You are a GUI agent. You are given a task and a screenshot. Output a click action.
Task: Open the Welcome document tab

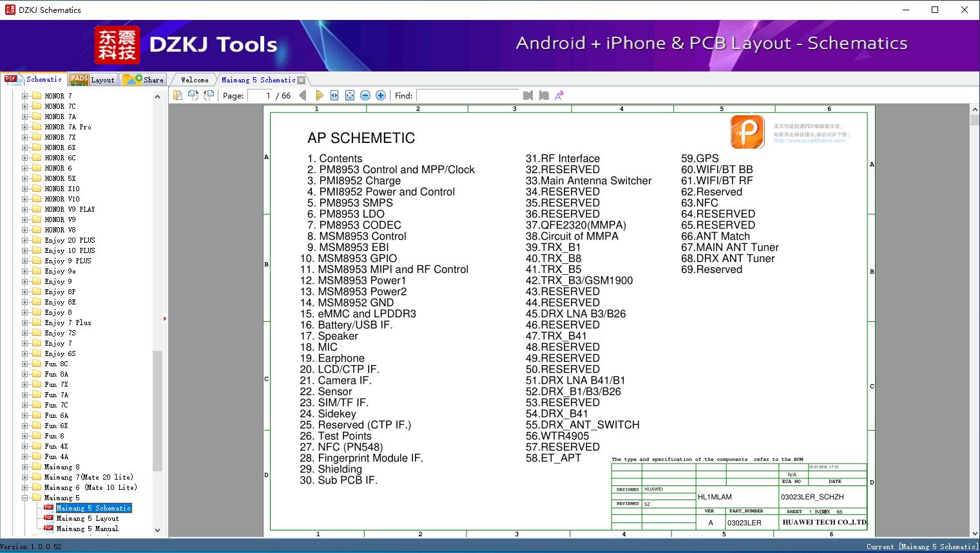click(195, 80)
